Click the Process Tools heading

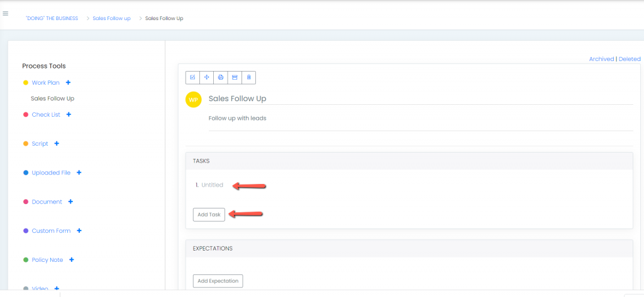[44, 66]
